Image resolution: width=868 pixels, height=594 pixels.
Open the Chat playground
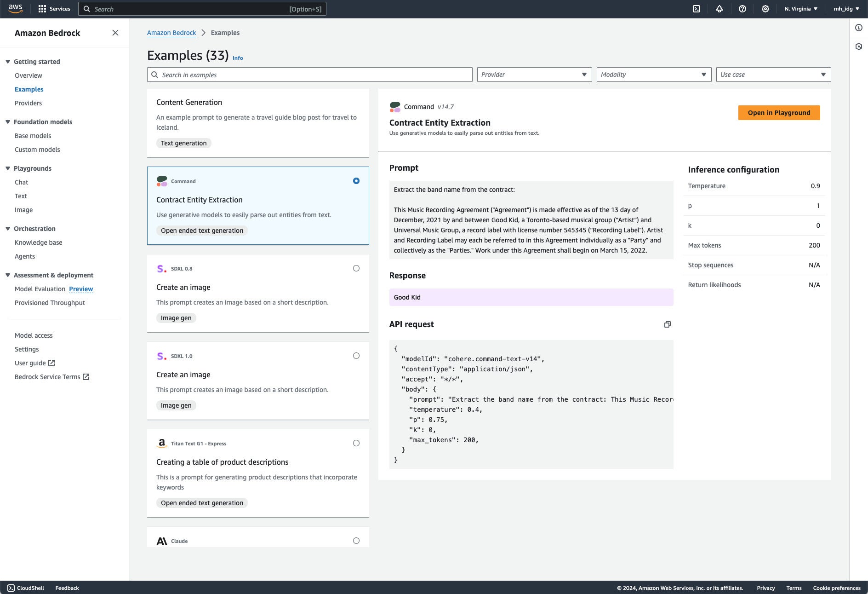point(21,182)
